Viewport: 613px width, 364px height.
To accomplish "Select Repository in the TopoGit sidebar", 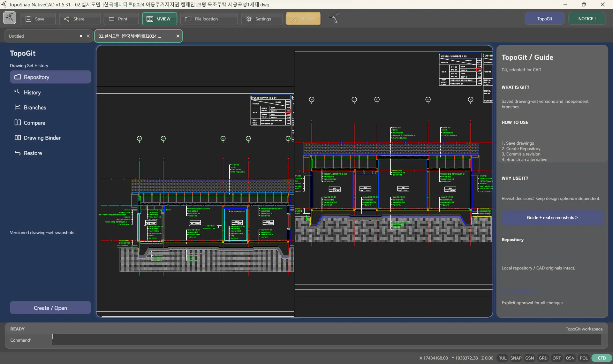I will click(x=50, y=77).
